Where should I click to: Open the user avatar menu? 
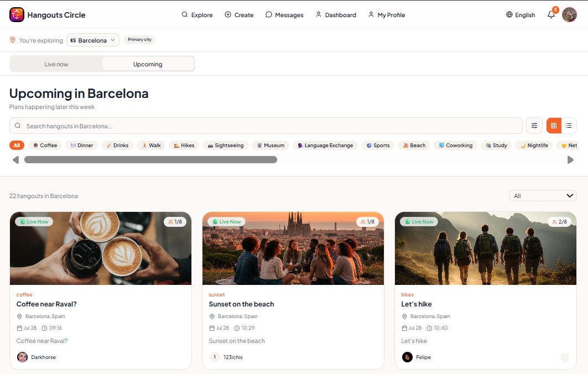(x=569, y=15)
